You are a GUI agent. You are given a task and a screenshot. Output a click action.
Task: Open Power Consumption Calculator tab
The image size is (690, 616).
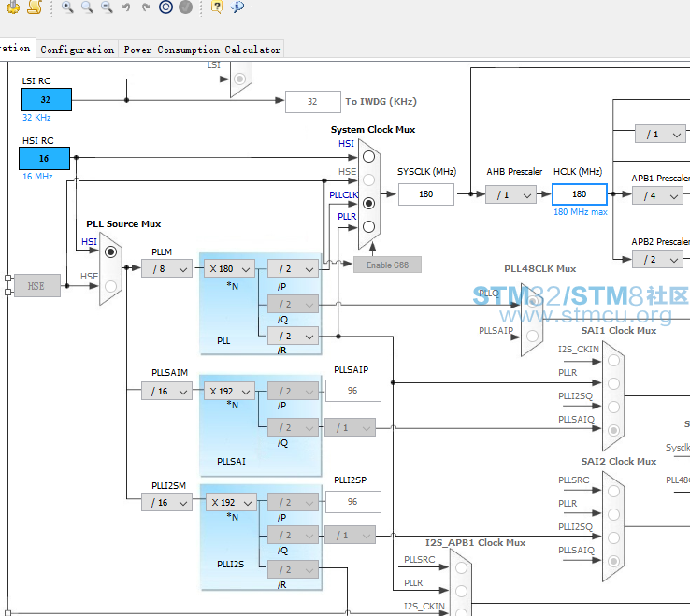(202, 50)
